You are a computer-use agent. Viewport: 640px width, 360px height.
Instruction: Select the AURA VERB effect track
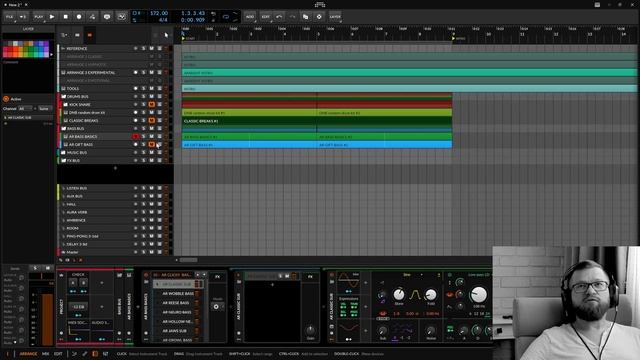click(x=77, y=212)
